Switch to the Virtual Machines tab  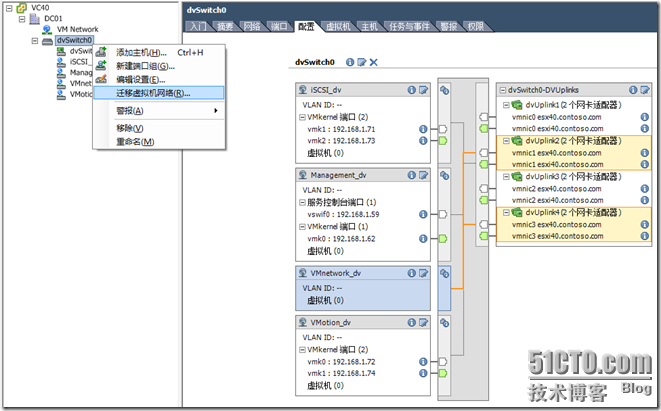338,27
